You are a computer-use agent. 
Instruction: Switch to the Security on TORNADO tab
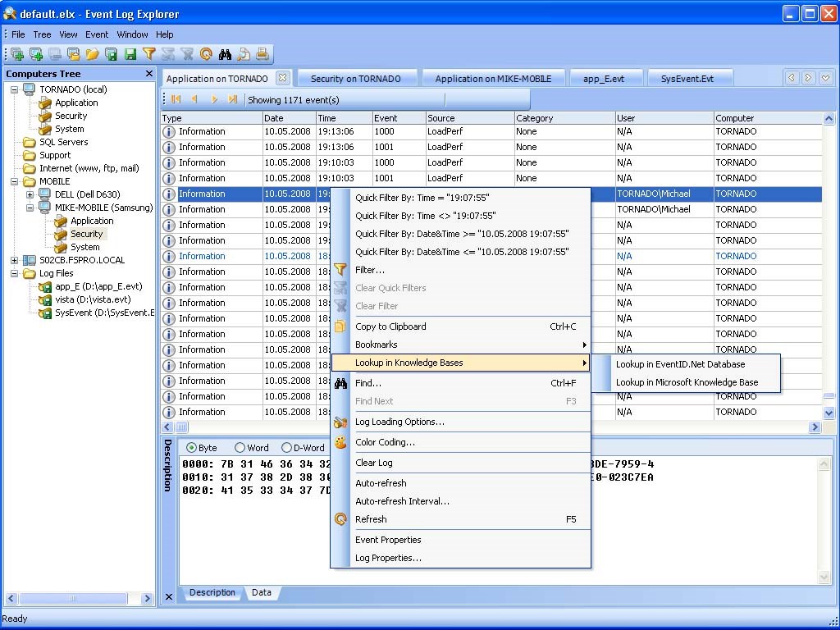click(355, 79)
